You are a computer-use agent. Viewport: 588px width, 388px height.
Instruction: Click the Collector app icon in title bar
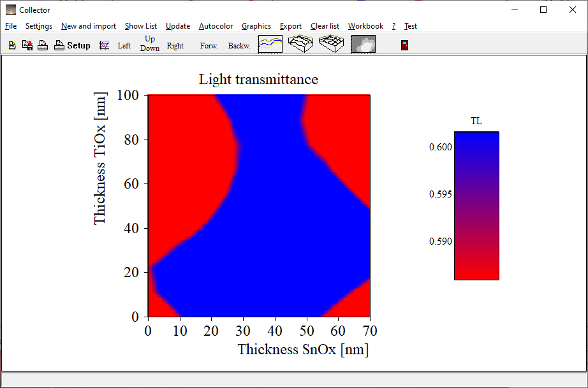tap(11, 10)
